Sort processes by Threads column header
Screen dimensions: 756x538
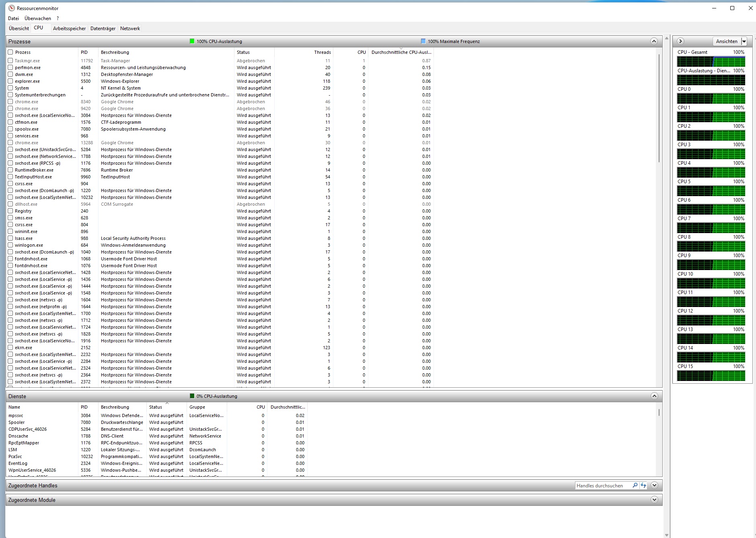point(304,52)
